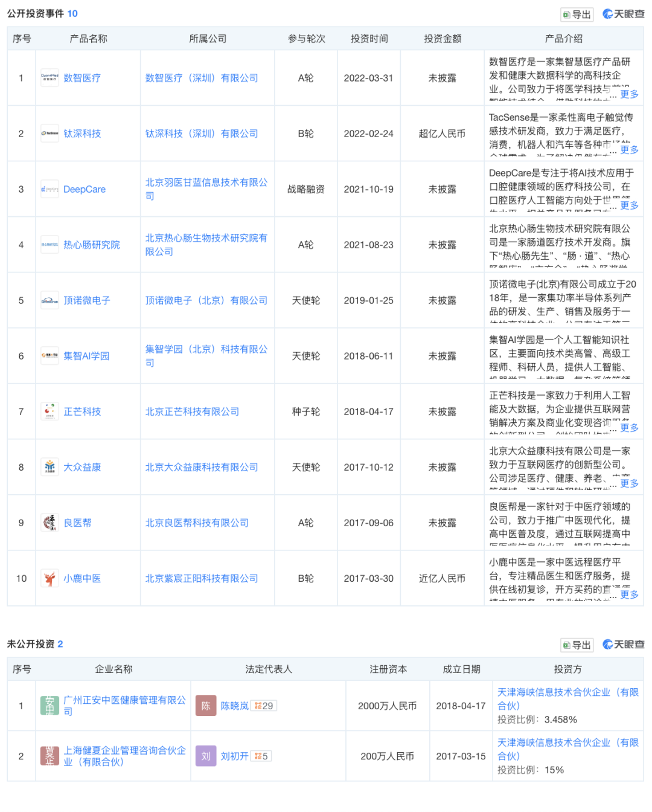Expand 更多 on the 小鹿中医 description
Screen dimensions: 652x812
pyautogui.click(x=629, y=594)
